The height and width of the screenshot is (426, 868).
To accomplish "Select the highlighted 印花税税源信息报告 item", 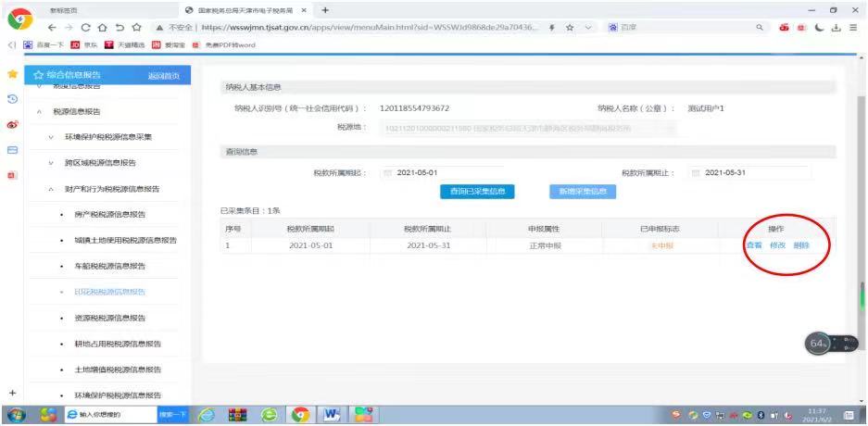I will point(109,292).
